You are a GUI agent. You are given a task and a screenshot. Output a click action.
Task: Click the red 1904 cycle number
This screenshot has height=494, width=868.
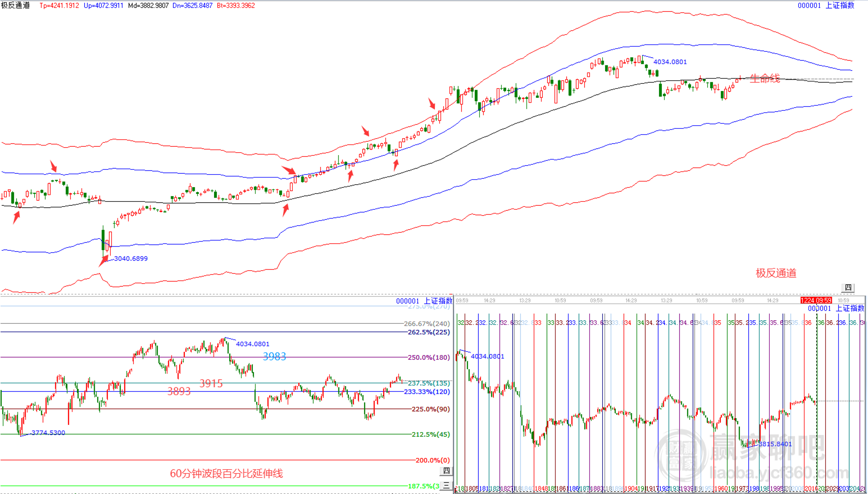(631, 489)
